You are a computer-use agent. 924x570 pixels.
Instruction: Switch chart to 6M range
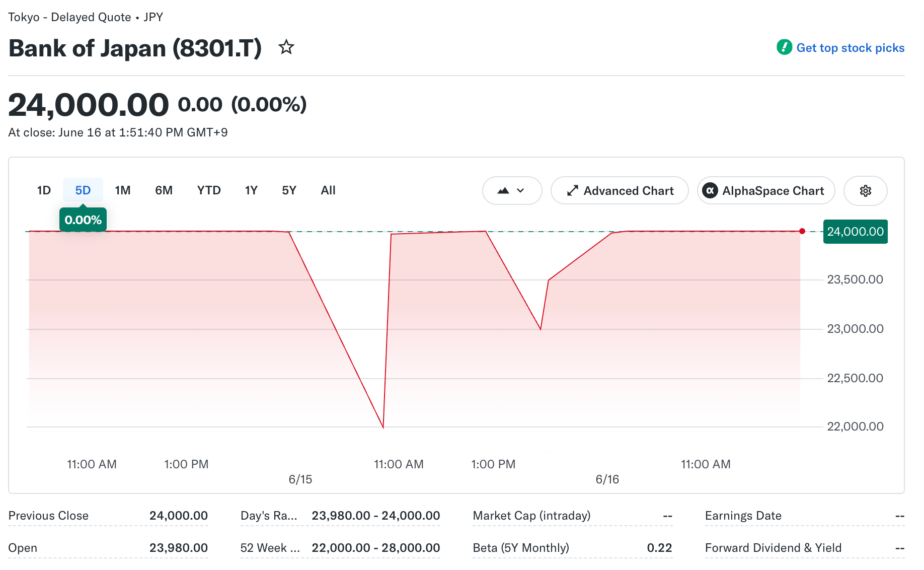coord(164,190)
